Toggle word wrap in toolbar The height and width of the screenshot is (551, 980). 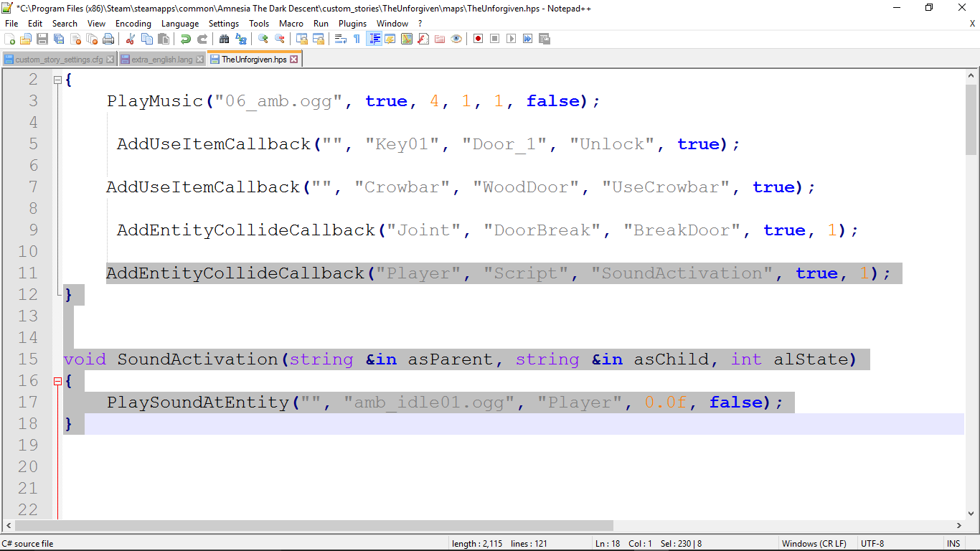341,39
